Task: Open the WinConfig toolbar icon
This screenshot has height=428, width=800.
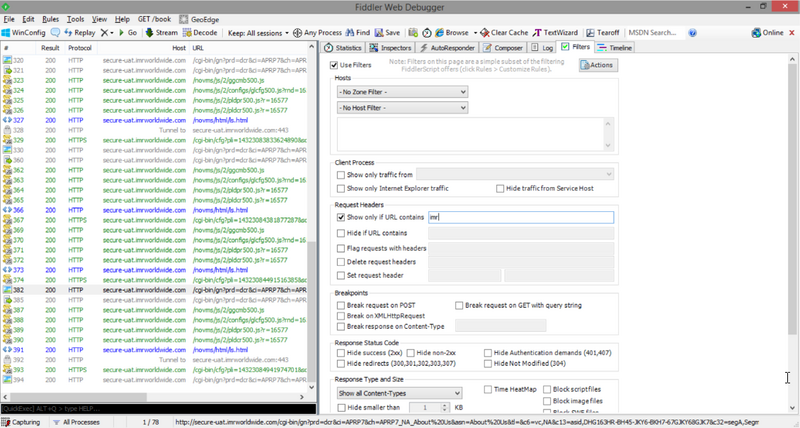Action: tap(6, 33)
